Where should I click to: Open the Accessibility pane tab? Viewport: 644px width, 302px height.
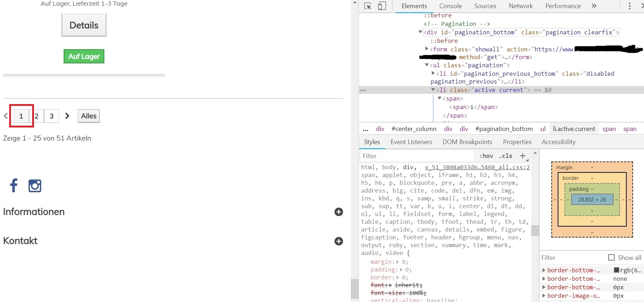pyautogui.click(x=559, y=142)
